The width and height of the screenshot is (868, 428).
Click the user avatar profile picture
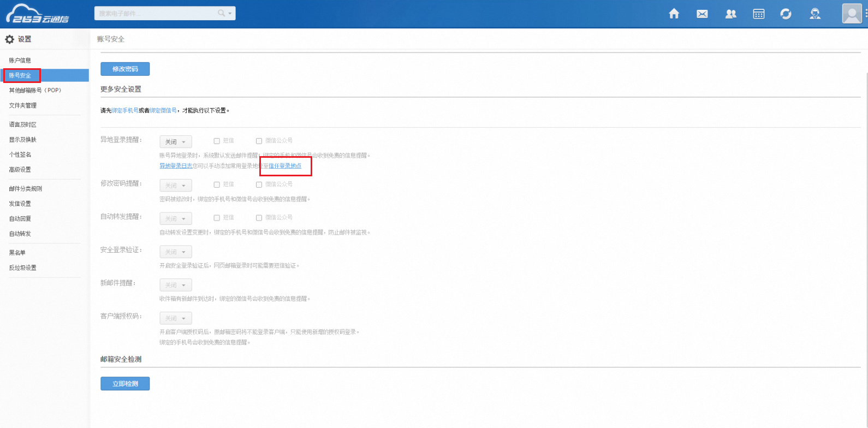click(852, 14)
